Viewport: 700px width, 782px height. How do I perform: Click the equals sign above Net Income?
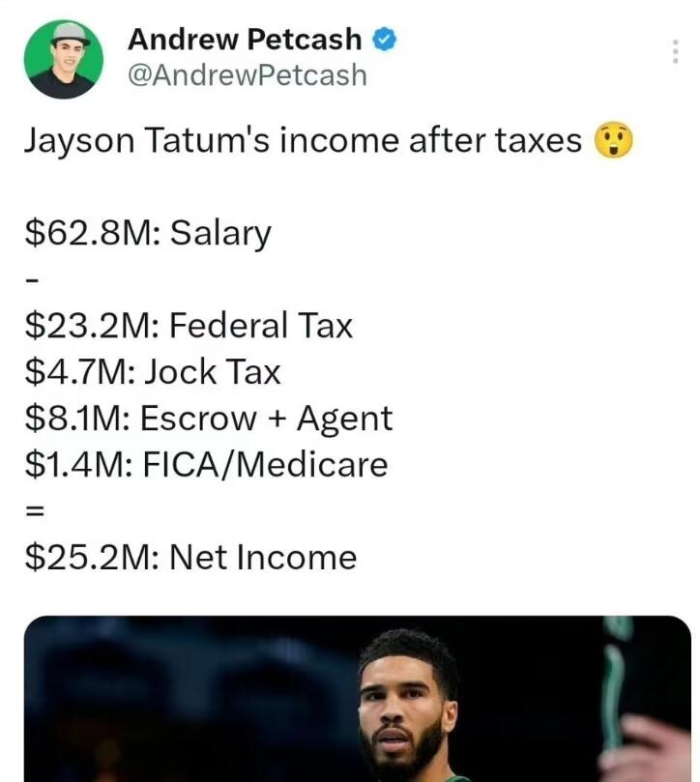(x=33, y=511)
